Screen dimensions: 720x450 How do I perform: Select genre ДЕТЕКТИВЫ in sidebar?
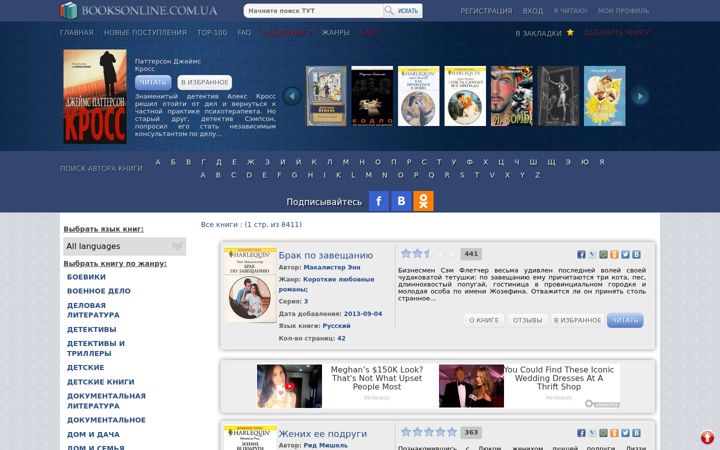92,329
